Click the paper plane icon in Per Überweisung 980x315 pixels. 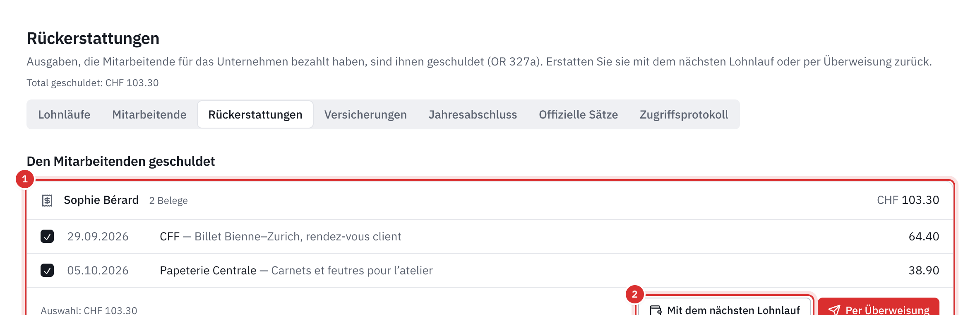(x=834, y=310)
